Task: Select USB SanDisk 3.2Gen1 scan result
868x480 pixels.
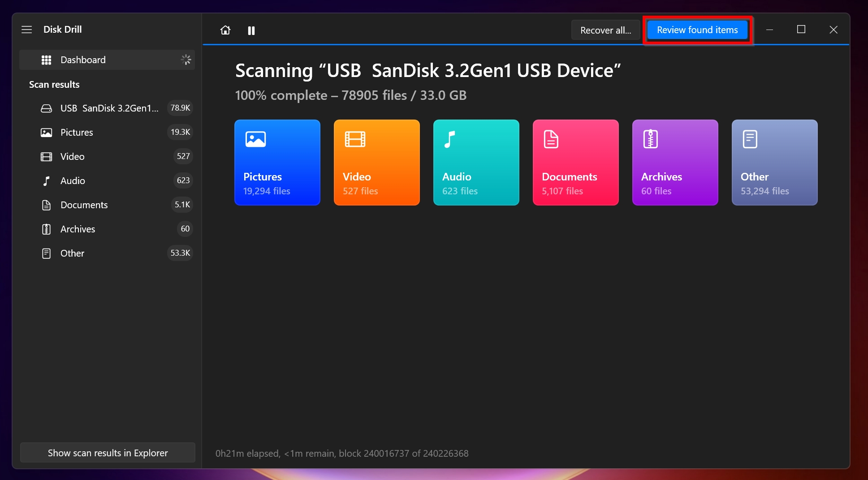Action: [x=107, y=108]
